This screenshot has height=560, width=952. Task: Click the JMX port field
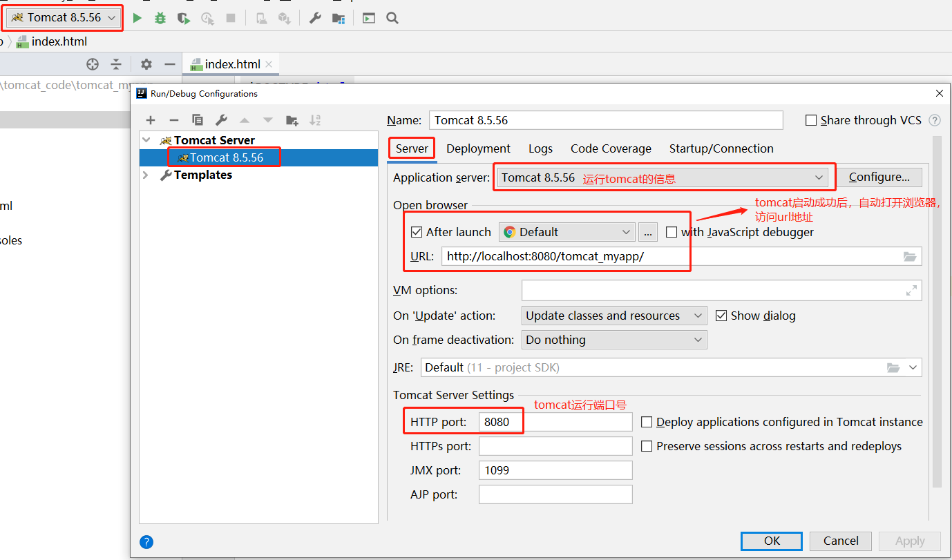pos(555,470)
